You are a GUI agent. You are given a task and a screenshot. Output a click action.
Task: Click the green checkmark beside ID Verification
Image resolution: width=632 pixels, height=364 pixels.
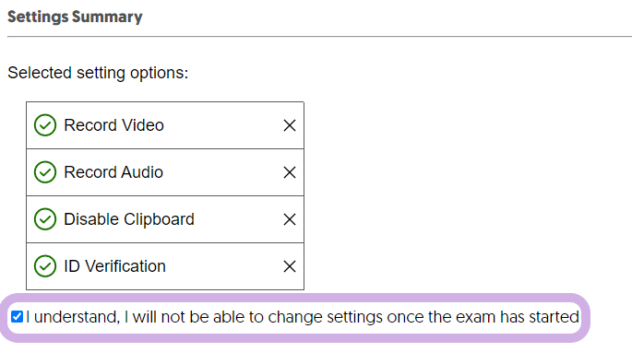[45, 266]
